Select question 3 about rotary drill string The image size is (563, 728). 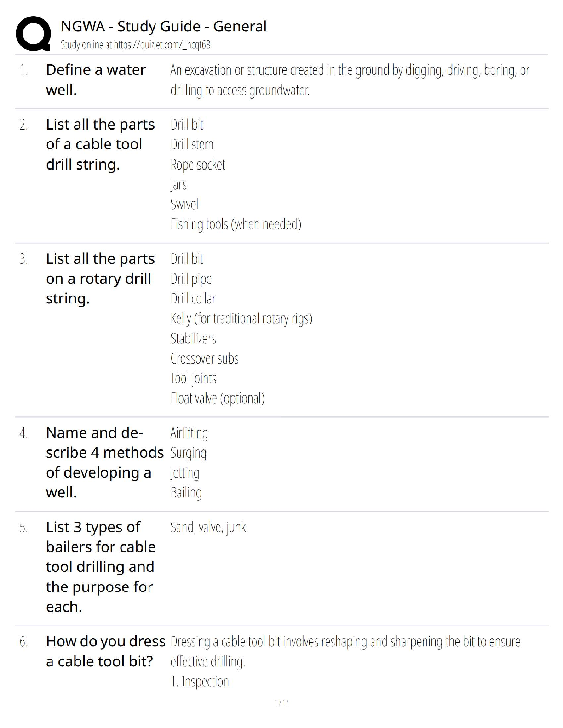pos(100,279)
